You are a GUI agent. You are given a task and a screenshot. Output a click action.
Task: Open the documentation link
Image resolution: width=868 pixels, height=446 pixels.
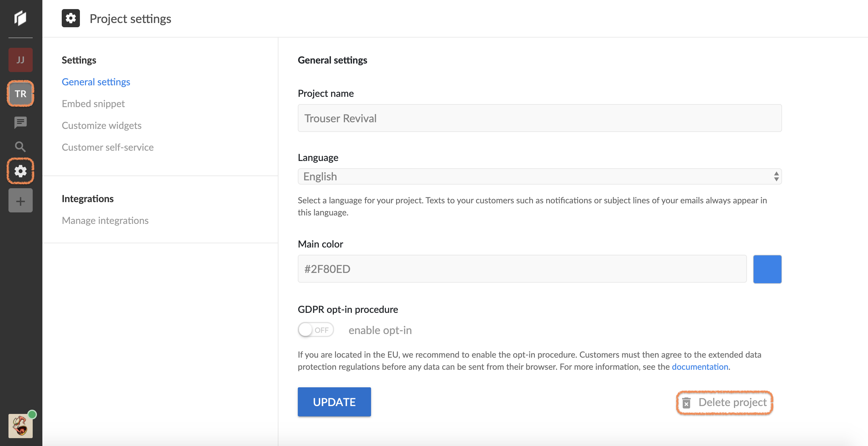coord(700,366)
